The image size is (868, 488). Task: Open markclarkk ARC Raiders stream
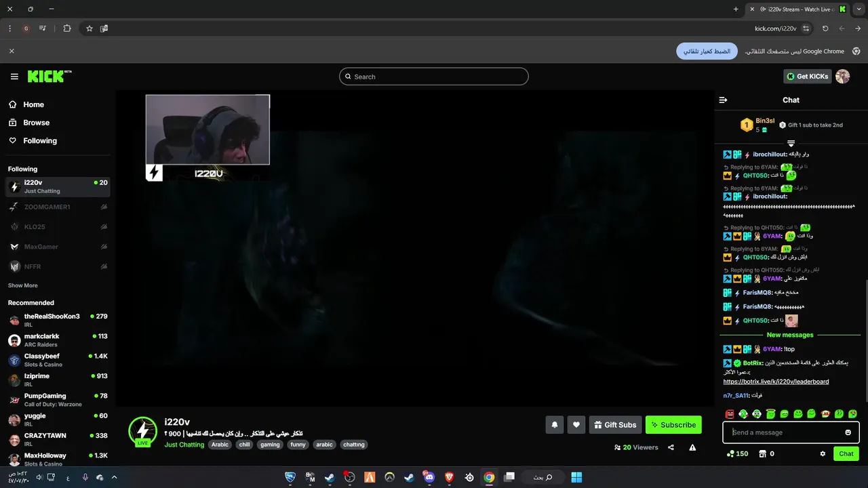coord(58,340)
